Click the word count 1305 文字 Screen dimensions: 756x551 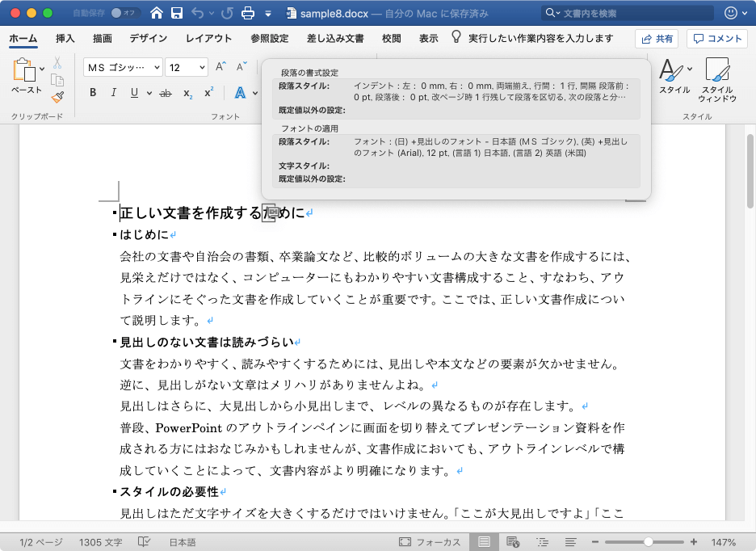coord(100,542)
